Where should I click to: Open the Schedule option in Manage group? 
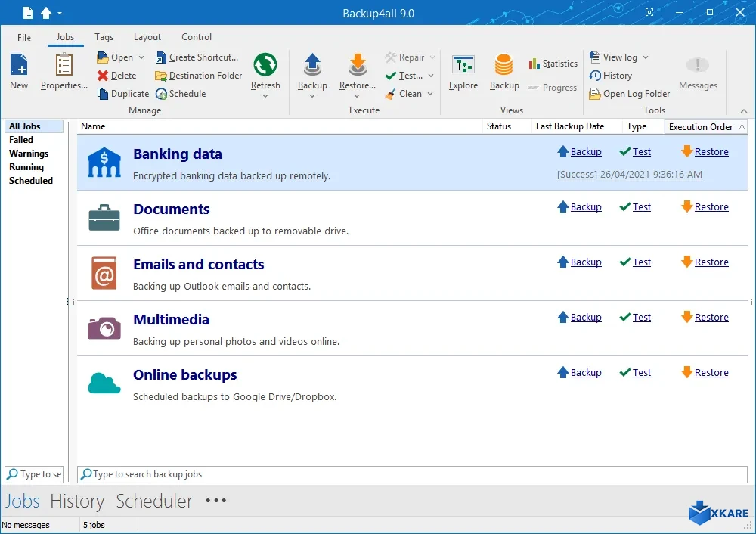[x=181, y=94]
